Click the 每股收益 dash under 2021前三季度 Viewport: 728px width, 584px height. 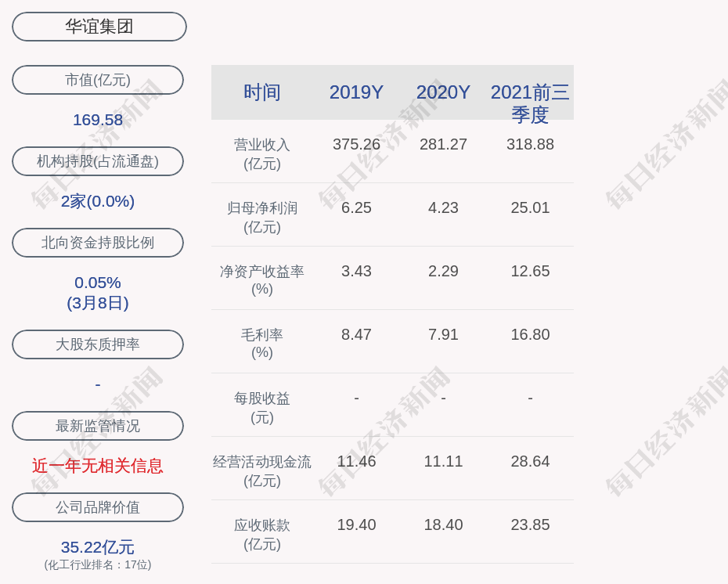click(530, 398)
